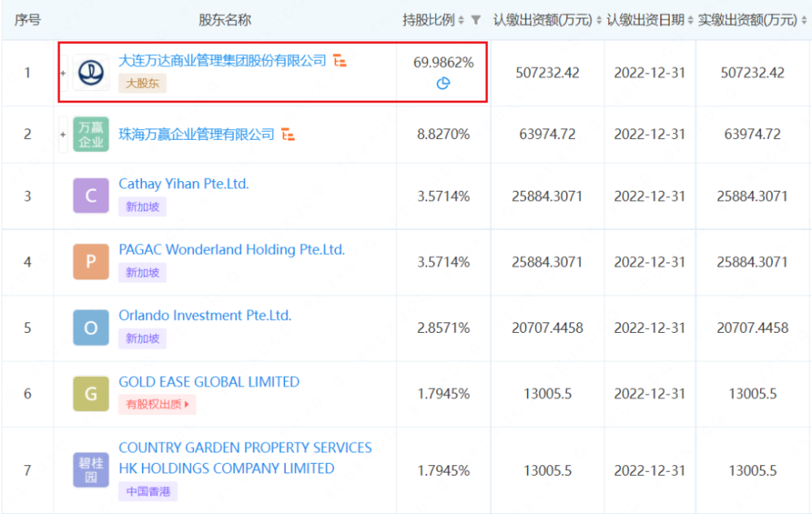Click subscribed amount 63974.72 in row 2

pyautogui.click(x=547, y=135)
